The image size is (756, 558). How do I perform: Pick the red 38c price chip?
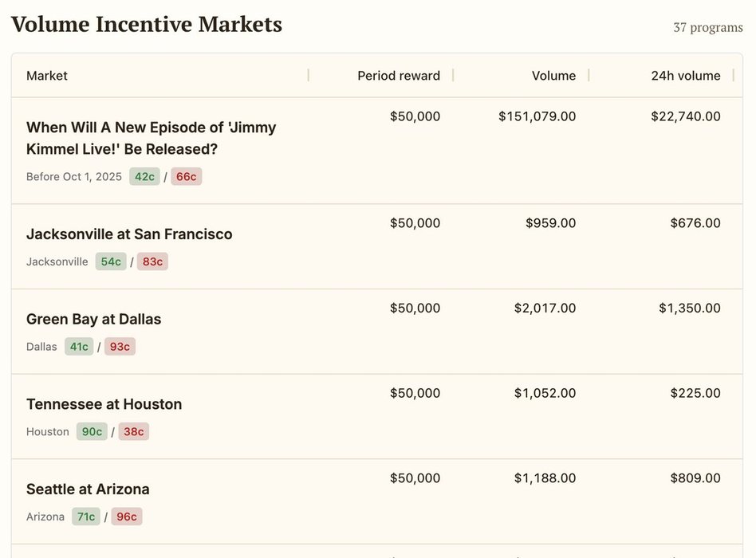[133, 432]
